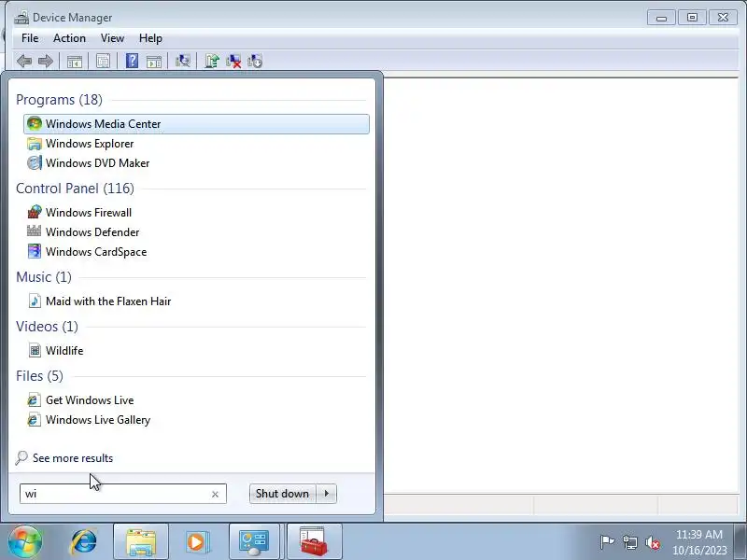Image resolution: width=747 pixels, height=560 pixels.
Task: Click the Videos (1) group header
Action: tap(47, 326)
